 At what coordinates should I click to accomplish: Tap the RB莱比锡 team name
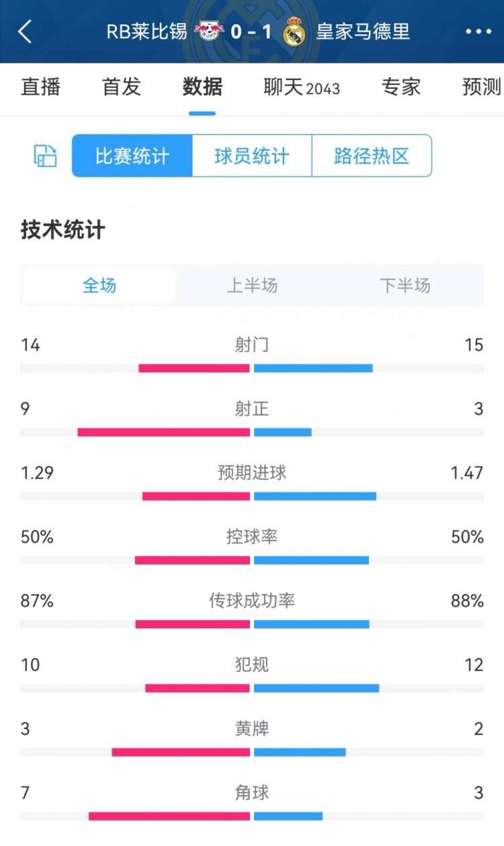pyautogui.click(x=146, y=32)
